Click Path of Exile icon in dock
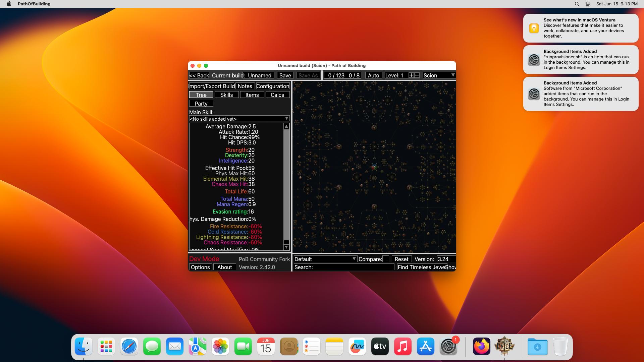The height and width of the screenshot is (362, 644). (x=504, y=346)
